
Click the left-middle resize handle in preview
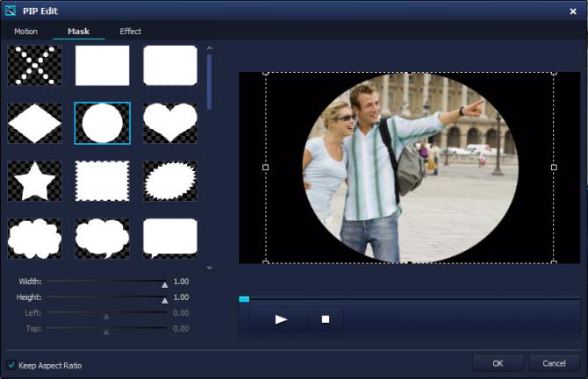[x=266, y=168]
